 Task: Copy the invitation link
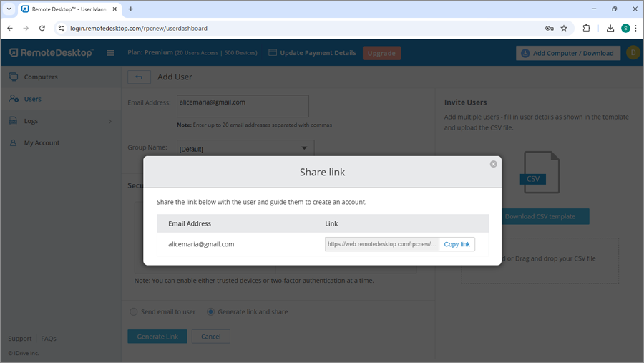coord(457,244)
